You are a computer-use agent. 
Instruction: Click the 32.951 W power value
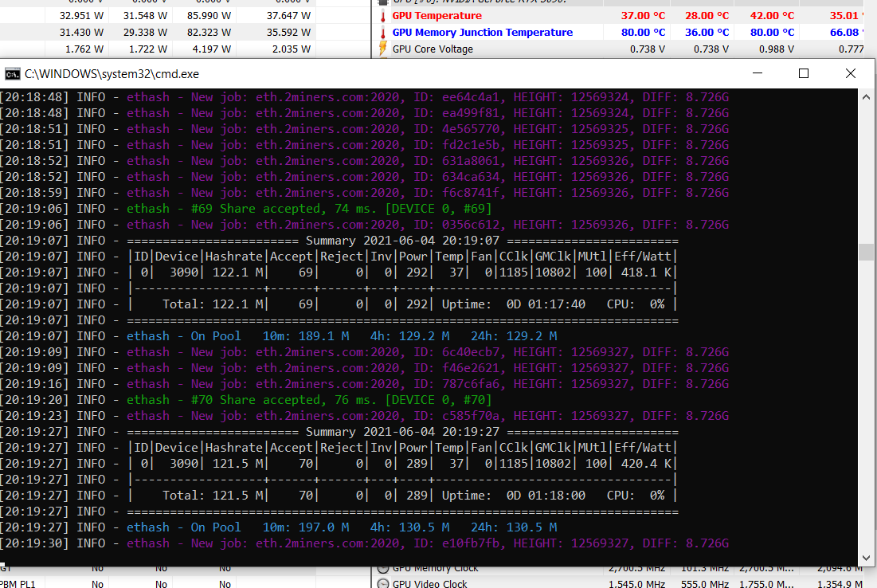coord(82,16)
